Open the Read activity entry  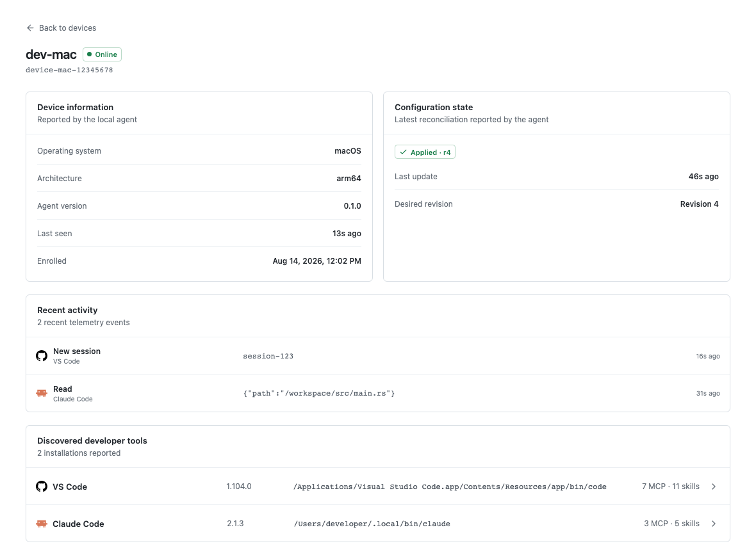coord(378,393)
